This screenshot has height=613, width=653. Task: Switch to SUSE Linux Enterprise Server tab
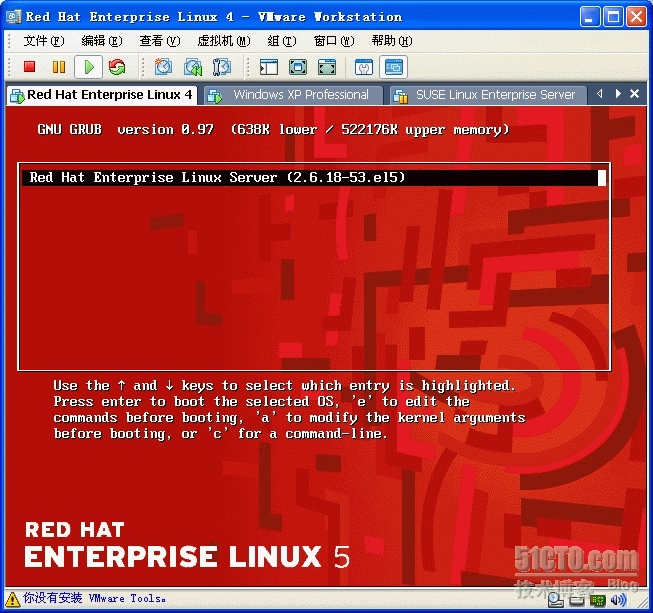click(489, 95)
